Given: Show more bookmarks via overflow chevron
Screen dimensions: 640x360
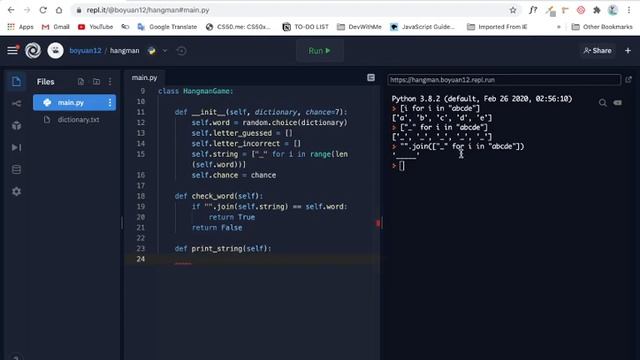Looking at the screenshot, I should [x=558, y=27].
